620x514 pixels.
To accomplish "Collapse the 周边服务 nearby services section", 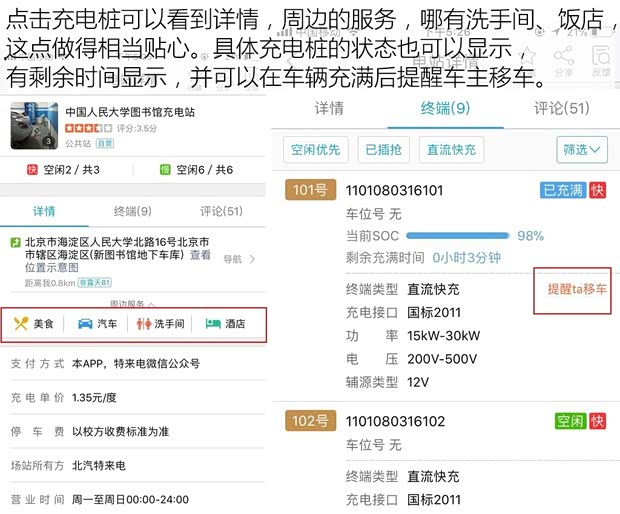I will coord(133,303).
